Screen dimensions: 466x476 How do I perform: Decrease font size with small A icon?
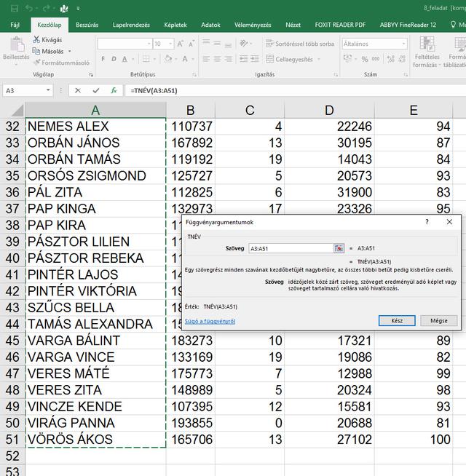[191, 44]
